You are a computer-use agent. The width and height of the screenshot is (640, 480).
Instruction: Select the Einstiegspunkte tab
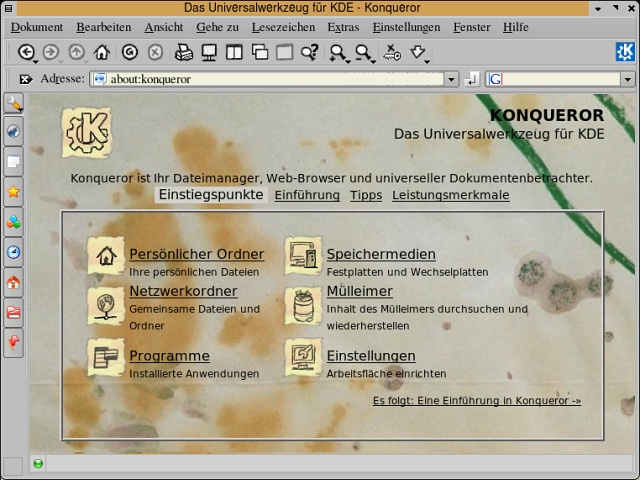tap(211, 194)
